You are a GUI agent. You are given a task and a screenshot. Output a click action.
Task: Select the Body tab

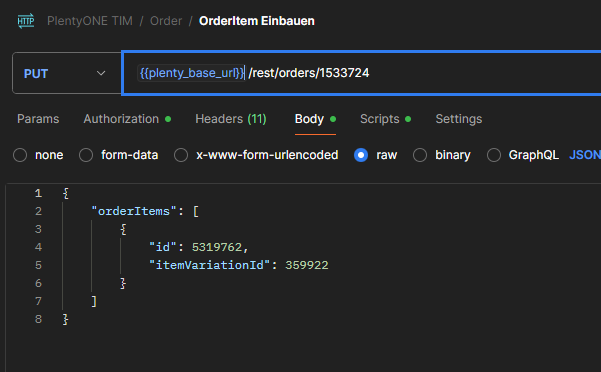click(315, 119)
